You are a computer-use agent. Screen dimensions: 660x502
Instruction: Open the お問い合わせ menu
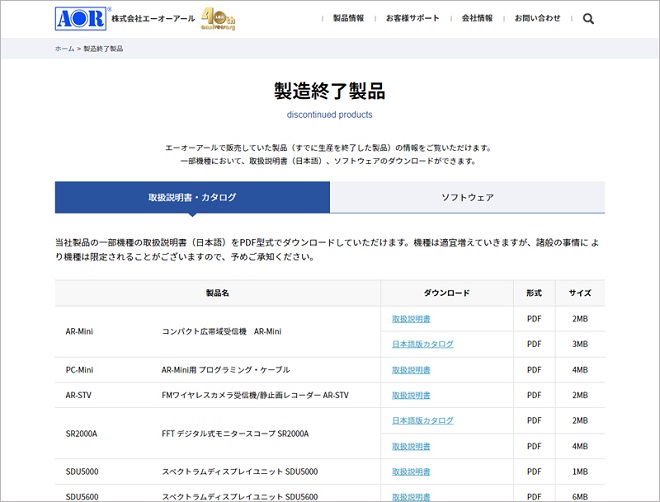click(x=538, y=18)
